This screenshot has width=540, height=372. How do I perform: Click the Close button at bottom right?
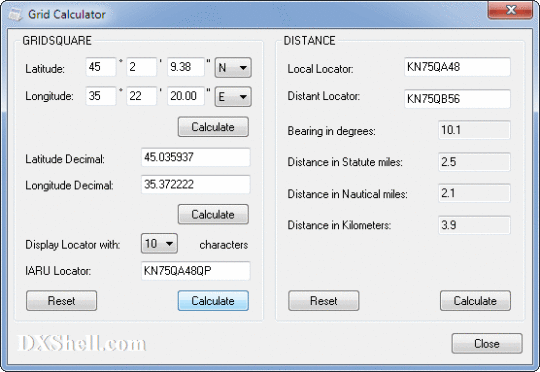(487, 343)
